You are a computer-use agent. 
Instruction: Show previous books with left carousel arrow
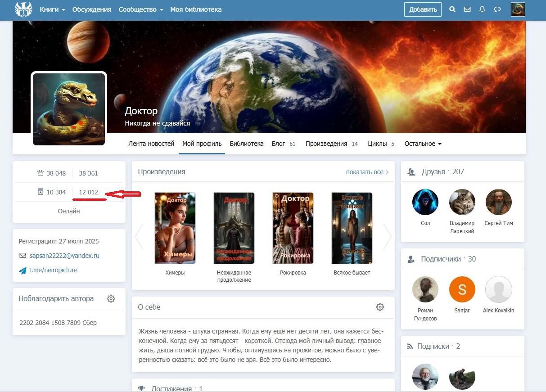(x=139, y=236)
